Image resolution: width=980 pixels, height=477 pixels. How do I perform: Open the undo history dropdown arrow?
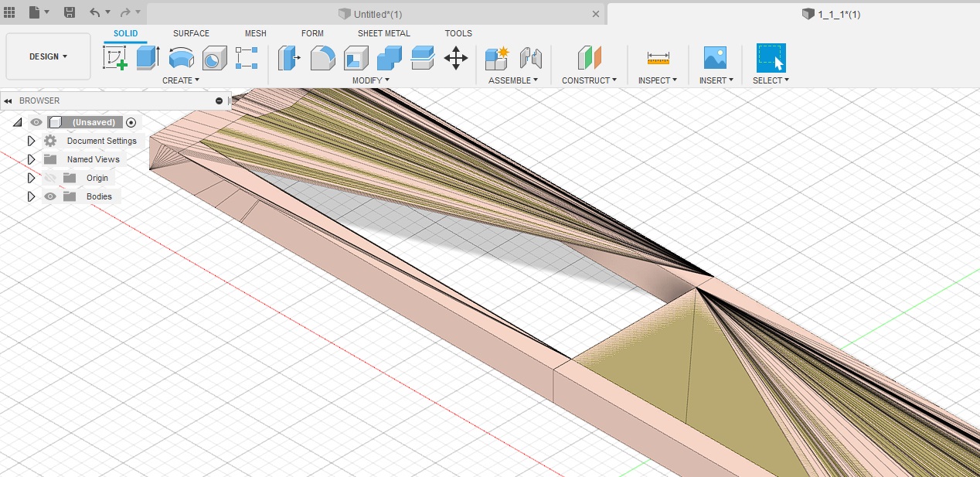(107, 12)
